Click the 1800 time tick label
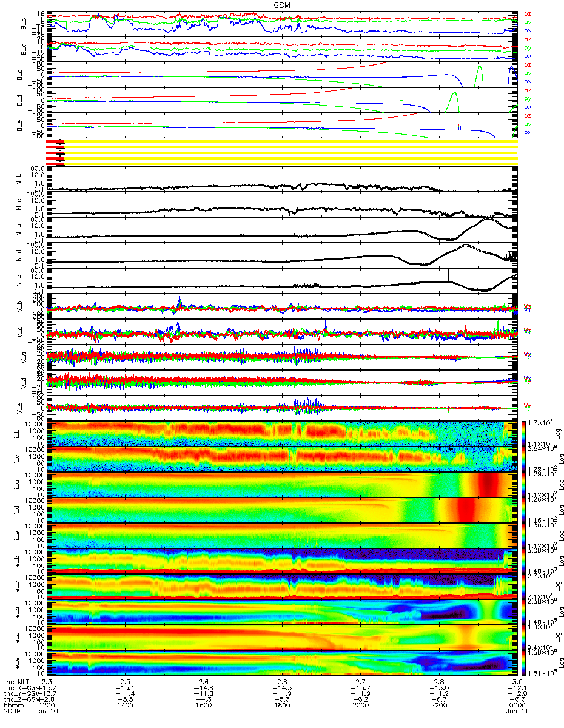This screenshot has height=728, width=564. pos(282,705)
